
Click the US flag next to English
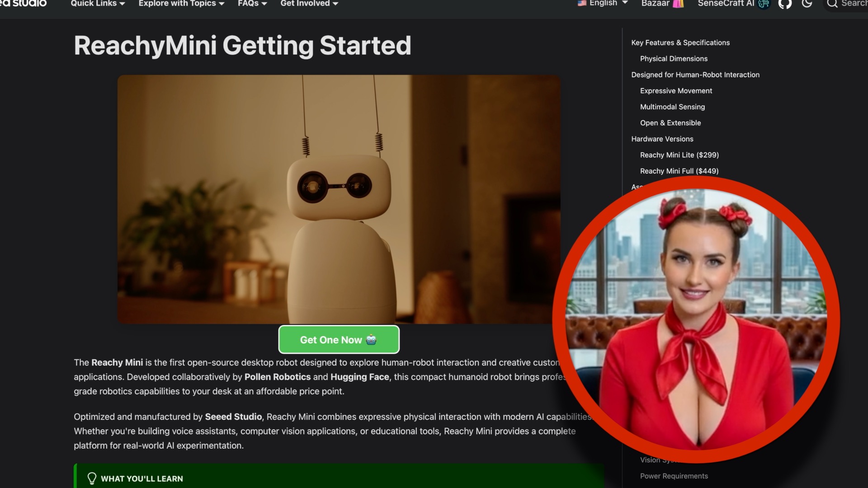[582, 3]
